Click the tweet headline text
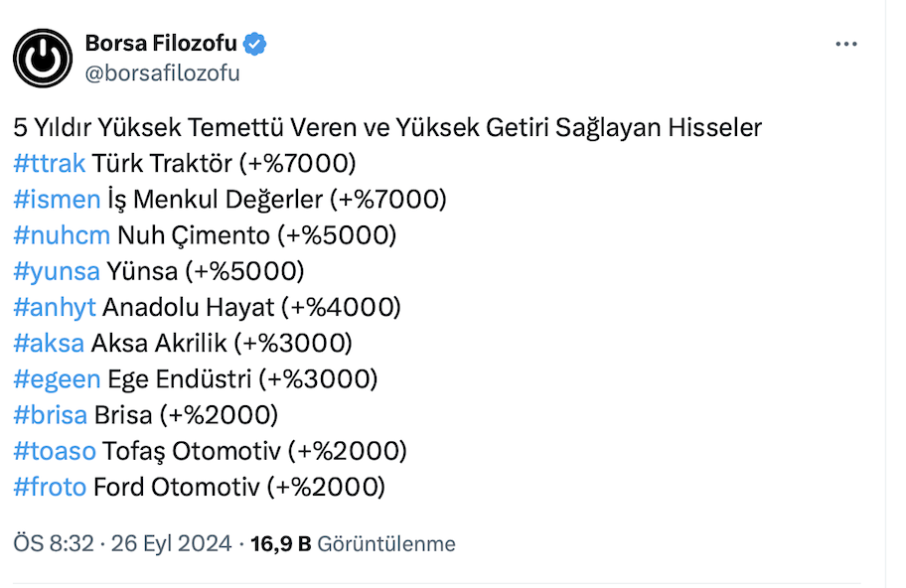 click(x=387, y=128)
